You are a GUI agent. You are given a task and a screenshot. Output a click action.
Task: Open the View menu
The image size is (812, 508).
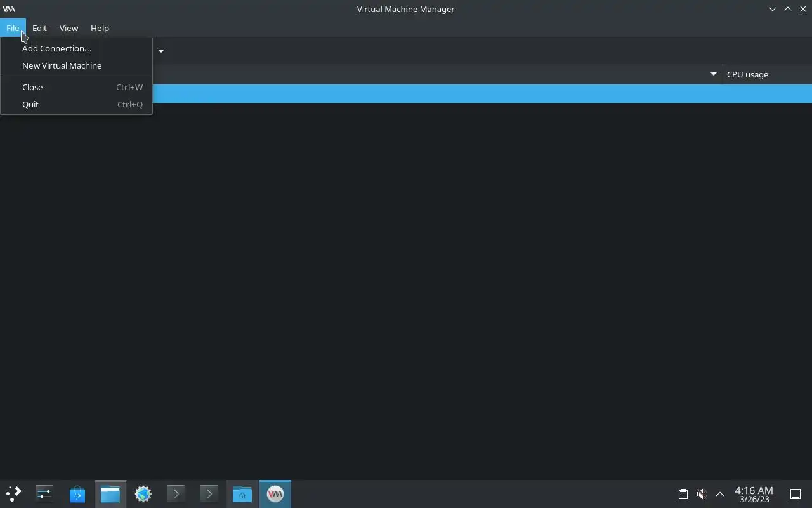(x=69, y=28)
